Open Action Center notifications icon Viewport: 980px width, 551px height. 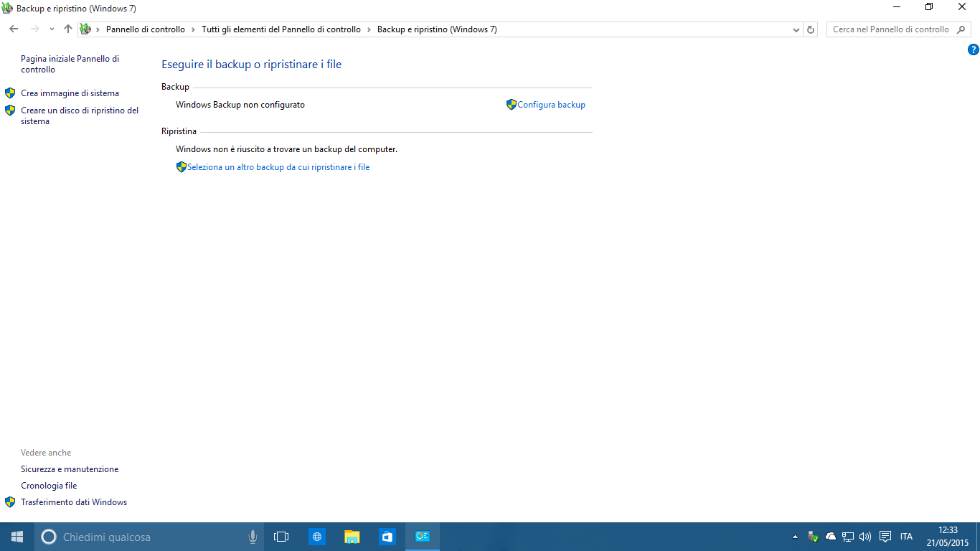pos(885,537)
